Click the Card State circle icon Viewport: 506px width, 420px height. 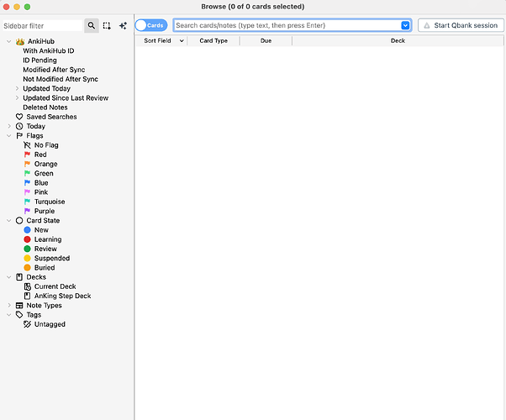click(x=19, y=221)
